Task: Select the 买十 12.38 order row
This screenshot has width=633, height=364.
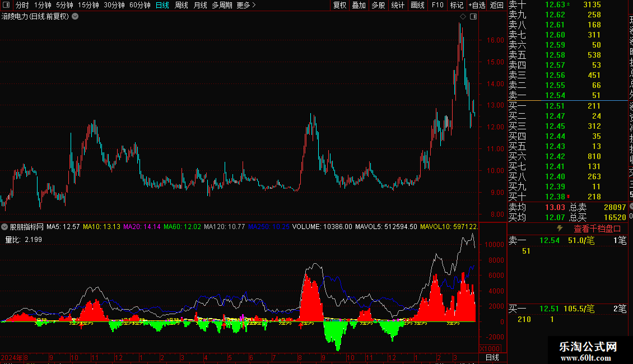Action: (568, 197)
